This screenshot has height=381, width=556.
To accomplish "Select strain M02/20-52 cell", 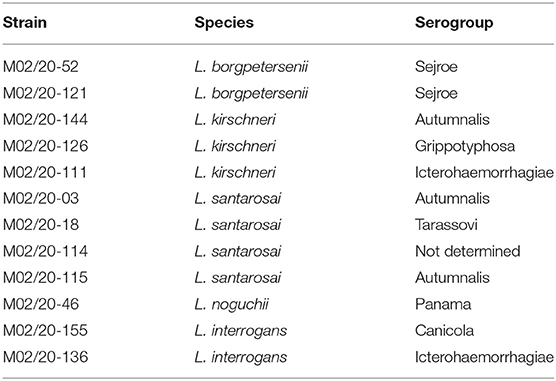I will [41, 67].
